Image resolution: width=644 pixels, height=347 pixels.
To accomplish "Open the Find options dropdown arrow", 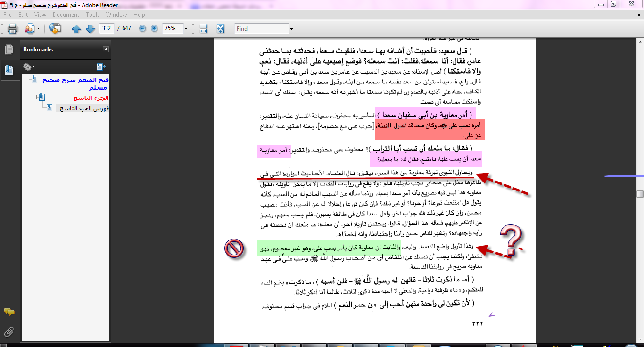I will (x=291, y=29).
